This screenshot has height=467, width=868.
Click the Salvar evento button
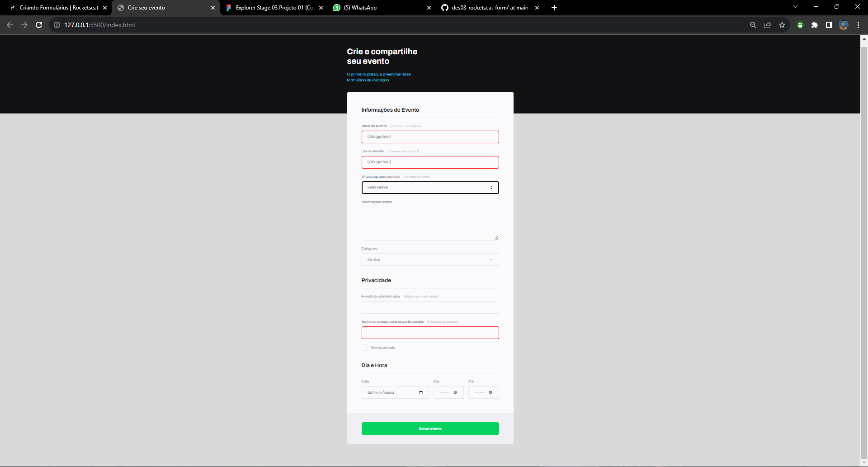pos(430,428)
